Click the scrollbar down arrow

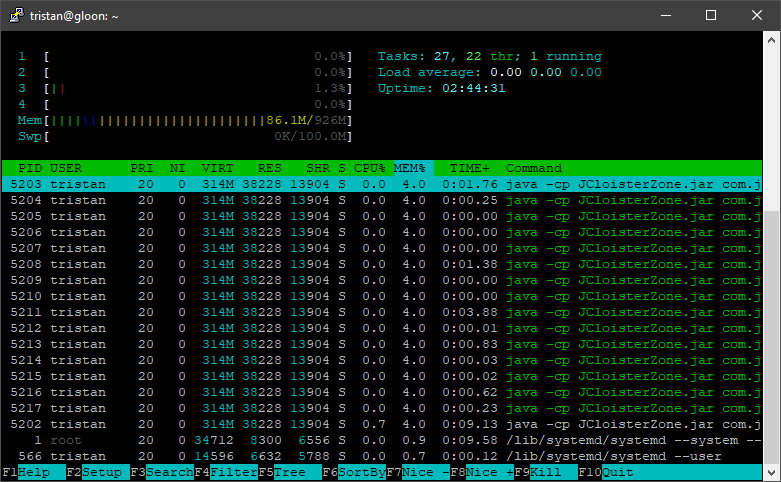point(771,472)
